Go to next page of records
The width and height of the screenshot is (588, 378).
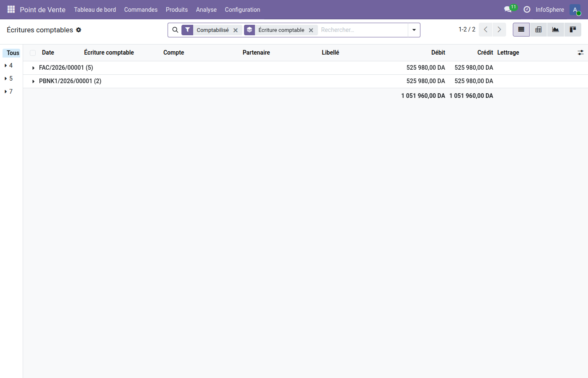point(499,29)
